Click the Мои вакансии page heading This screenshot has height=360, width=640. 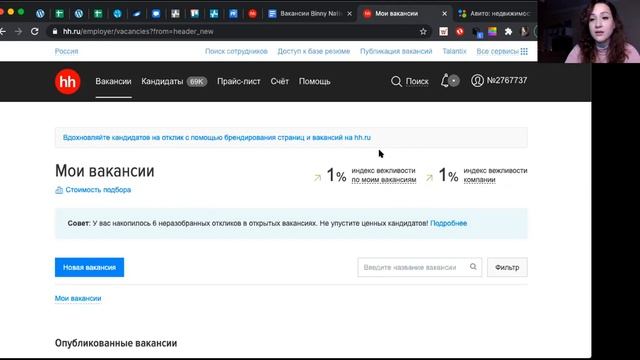click(x=104, y=171)
